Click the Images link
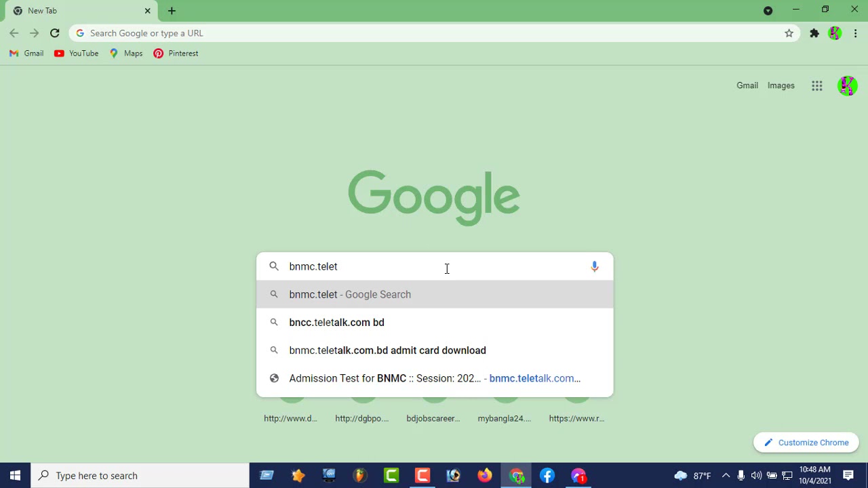The width and height of the screenshot is (868, 488). (x=781, y=85)
